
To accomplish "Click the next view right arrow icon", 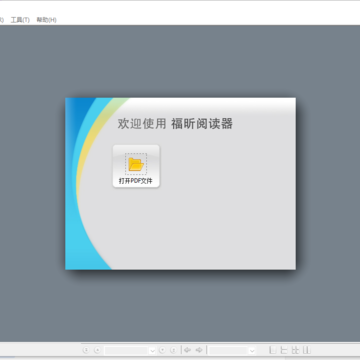I will (x=199, y=350).
